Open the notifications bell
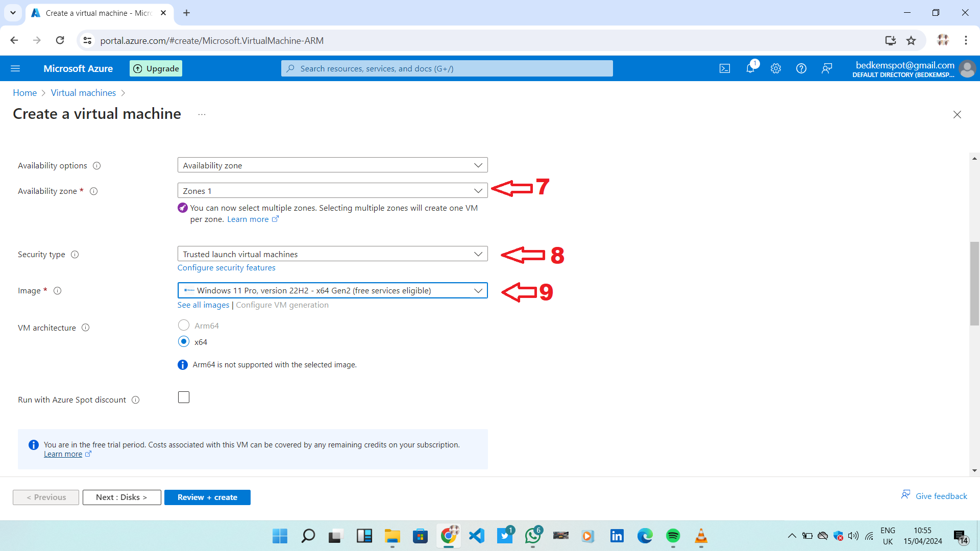This screenshot has width=980, height=551. coord(750,68)
